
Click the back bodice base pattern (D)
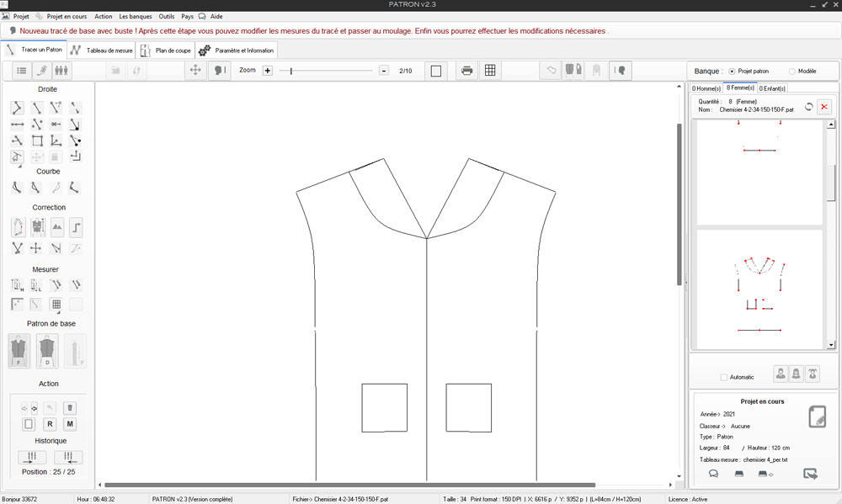[47, 350]
